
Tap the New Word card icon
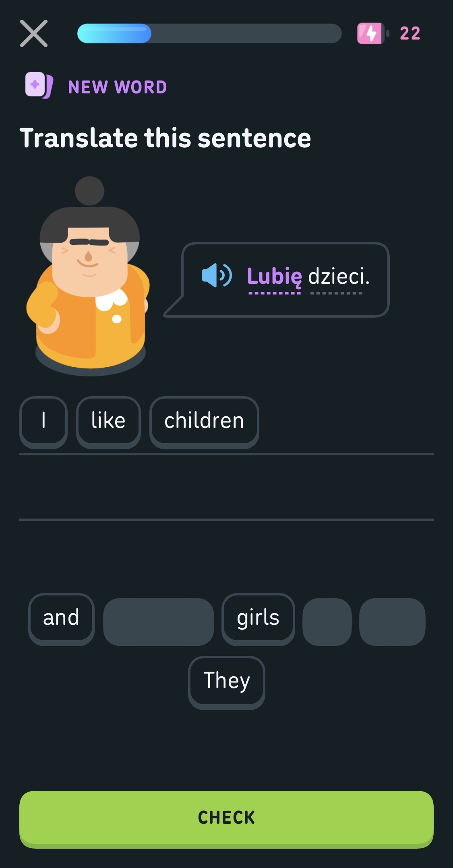(x=39, y=85)
